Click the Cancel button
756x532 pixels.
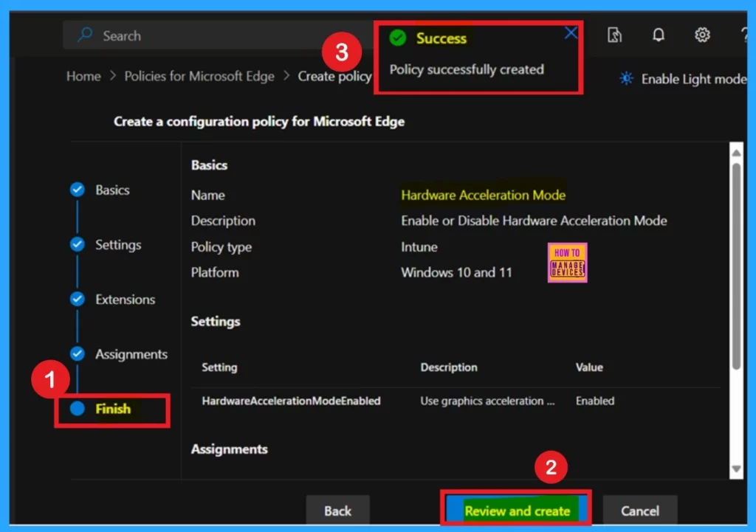640,511
